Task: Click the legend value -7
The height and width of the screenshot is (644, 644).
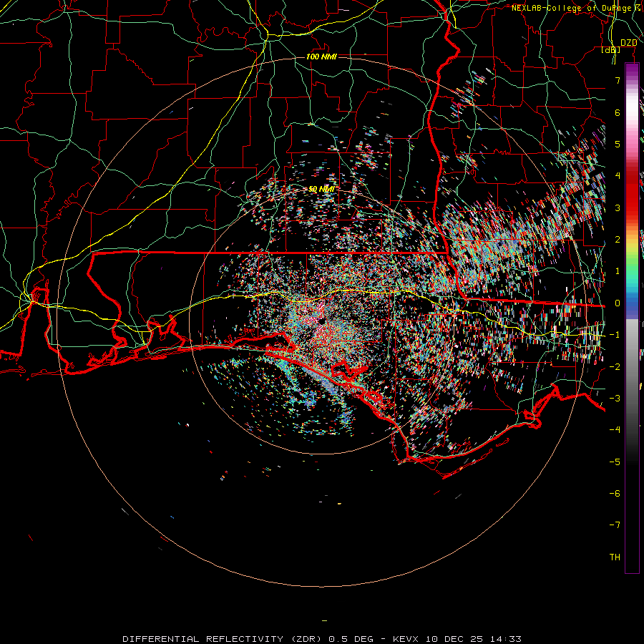Action: click(615, 525)
